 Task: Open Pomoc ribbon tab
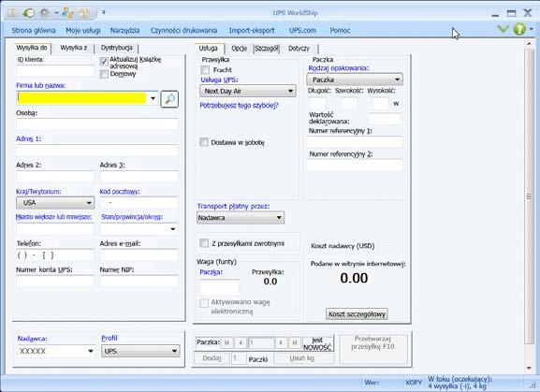340,30
